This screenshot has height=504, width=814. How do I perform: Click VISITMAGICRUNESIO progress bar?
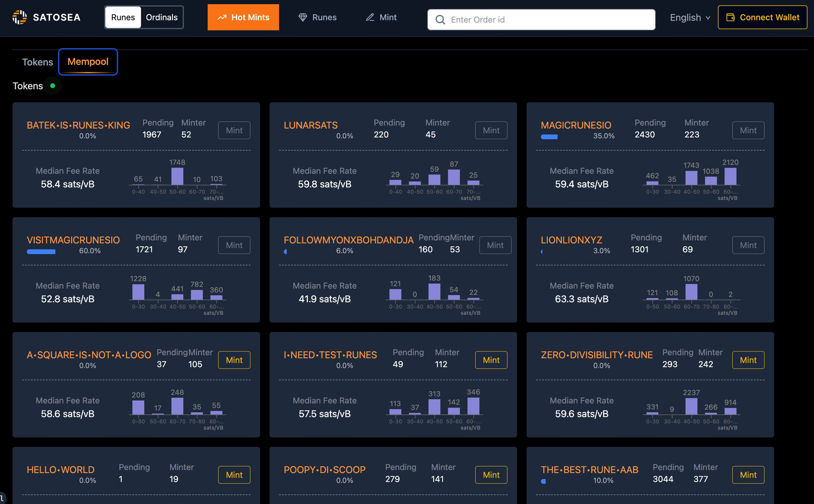[41, 251]
